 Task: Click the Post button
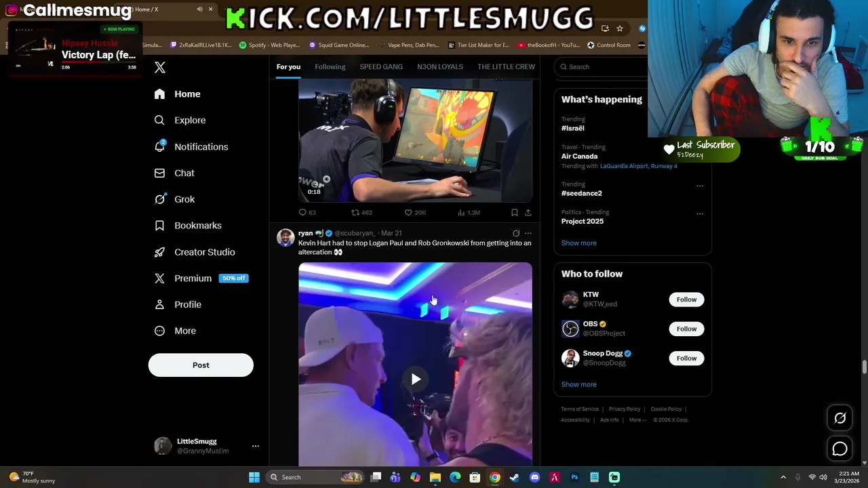pos(201,365)
